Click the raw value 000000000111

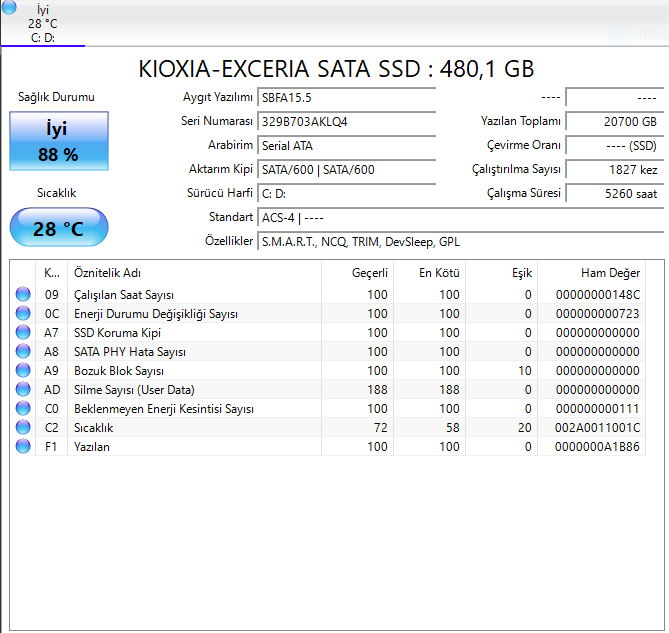pos(597,409)
